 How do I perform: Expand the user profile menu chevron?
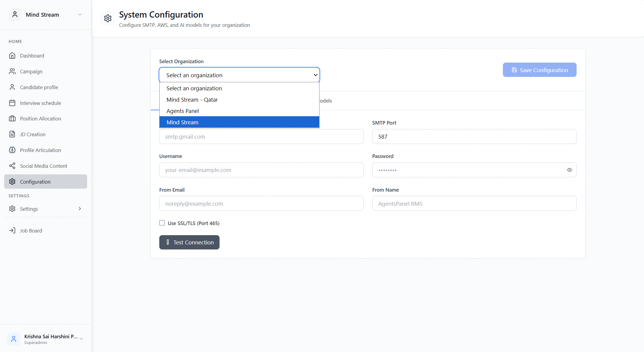pyautogui.click(x=81, y=339)
